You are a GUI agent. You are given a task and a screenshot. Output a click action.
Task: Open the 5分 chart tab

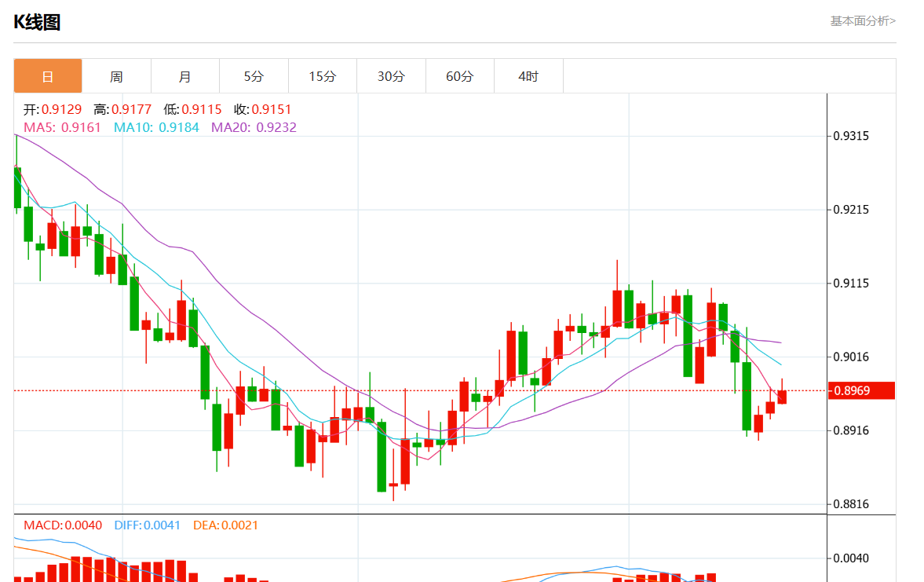tap(254, 76)
